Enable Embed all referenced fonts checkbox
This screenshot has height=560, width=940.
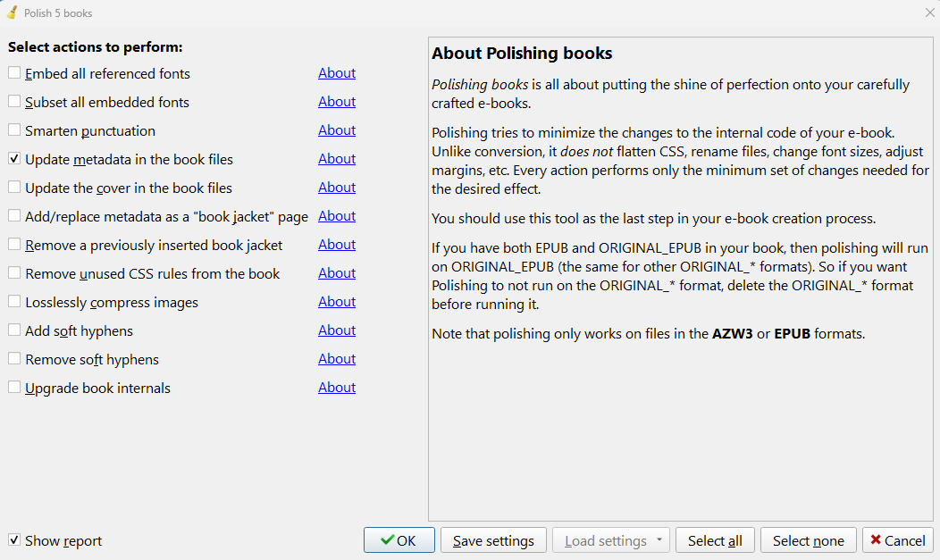coord(14,73)
